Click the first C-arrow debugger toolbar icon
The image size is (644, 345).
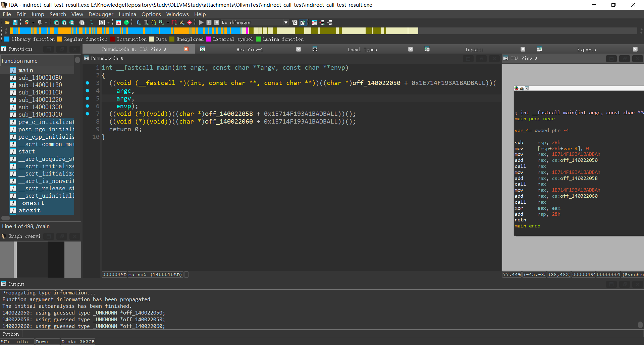[295, 22]
